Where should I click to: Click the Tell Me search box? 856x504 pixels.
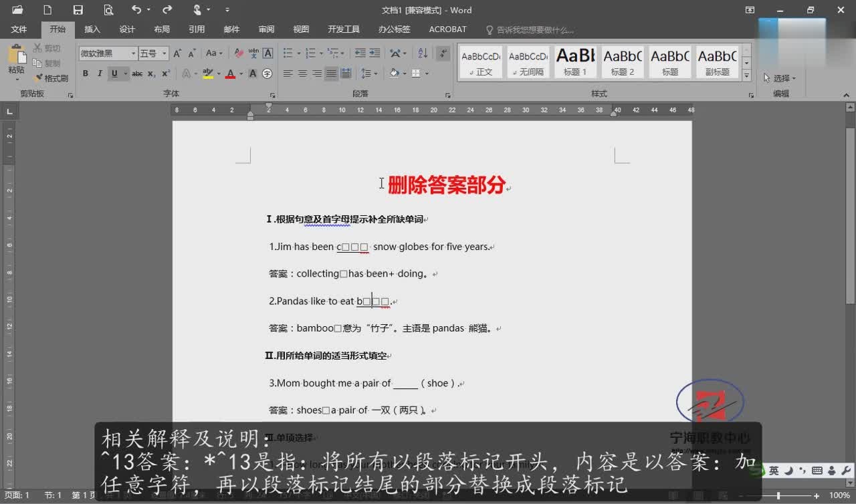530,29
